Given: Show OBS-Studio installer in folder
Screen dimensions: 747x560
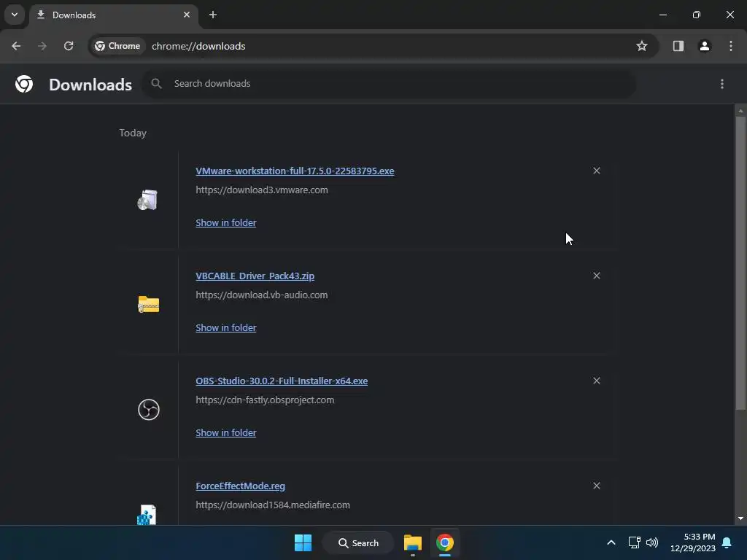Looking at the screenshot, I should click(226, 433).
